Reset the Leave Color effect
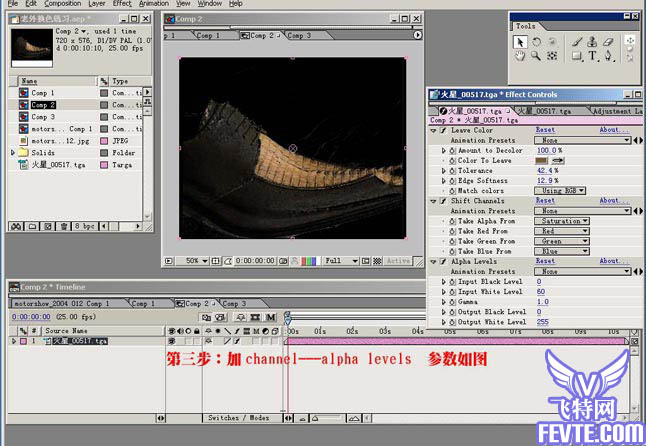This screenshot has width=646, height=446. tap(545, 130)
